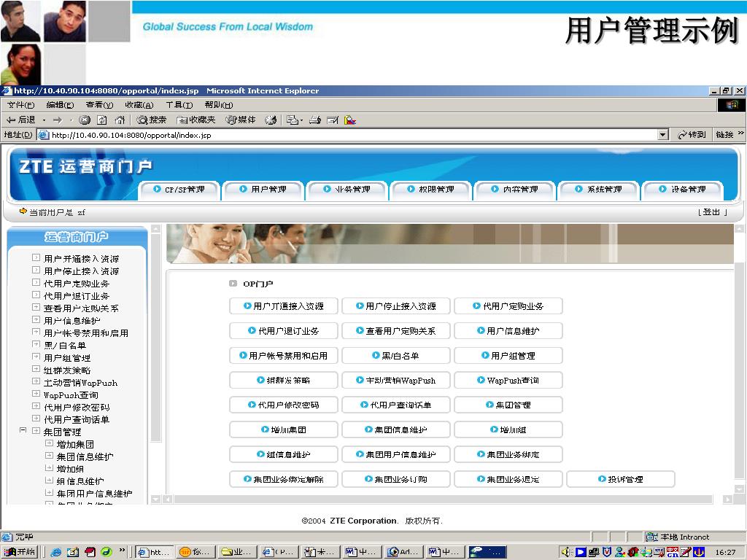Image resolution: width=747 pixels, height=560 pixels.
Task: Open the 帮助(H) menu
Action: click(x=219, y=105)
